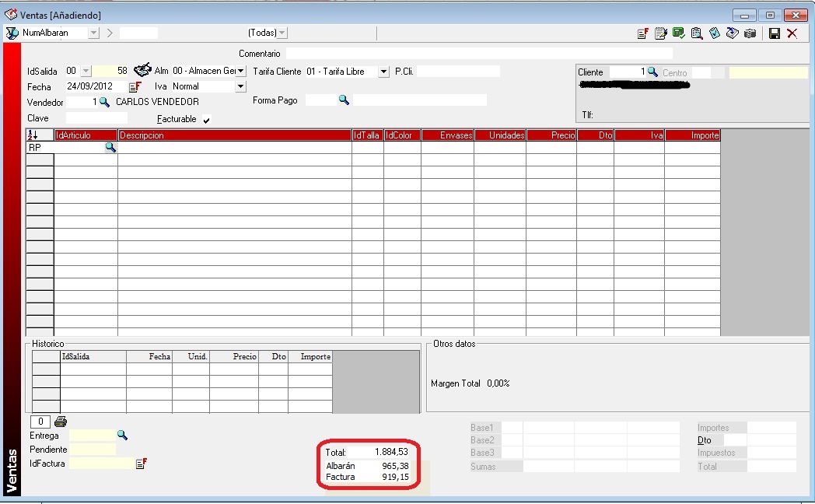This screenshot has height=504, width=815.
Task: Click the Vendedor code field
Action: pyautogui.click(x=82, y=103)
